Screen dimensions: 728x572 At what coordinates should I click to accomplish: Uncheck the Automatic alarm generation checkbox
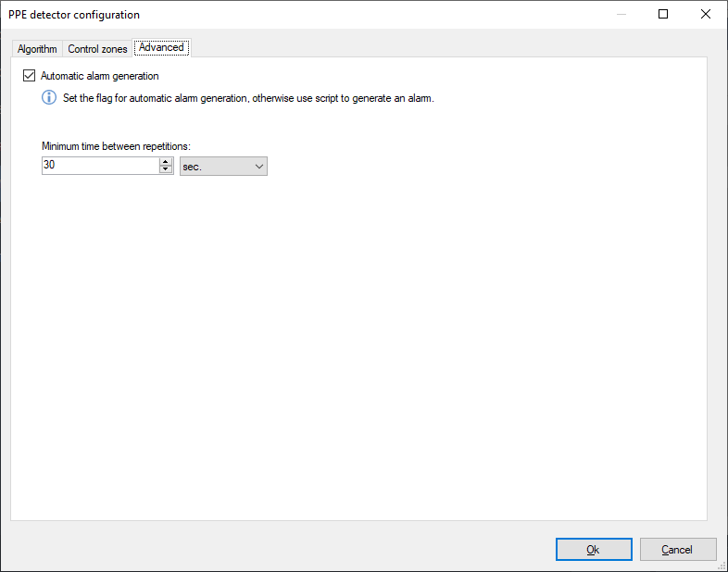coord(29,76)
